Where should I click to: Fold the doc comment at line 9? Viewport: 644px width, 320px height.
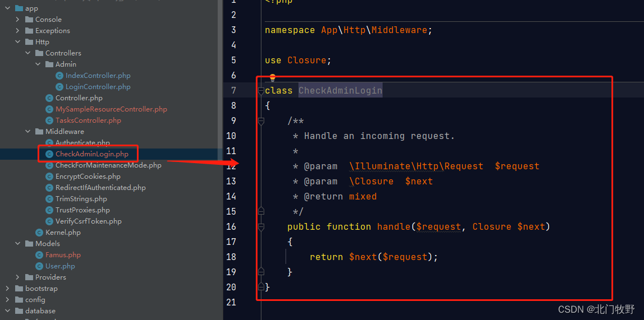[261, 120]
